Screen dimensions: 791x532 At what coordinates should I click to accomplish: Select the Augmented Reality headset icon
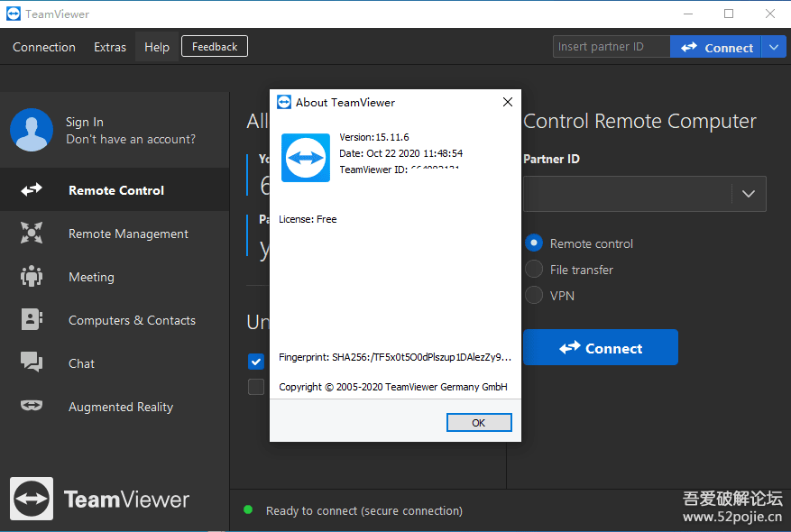tap(32, 407)
